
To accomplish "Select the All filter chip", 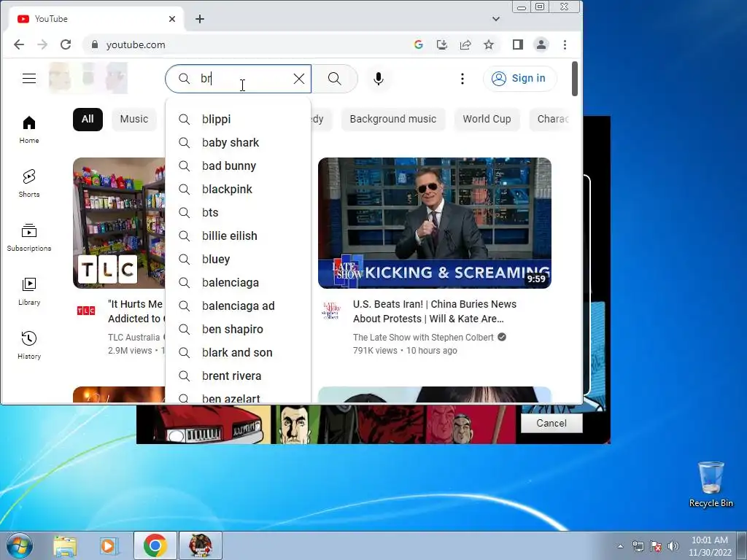I will click(x=88, y=119).
